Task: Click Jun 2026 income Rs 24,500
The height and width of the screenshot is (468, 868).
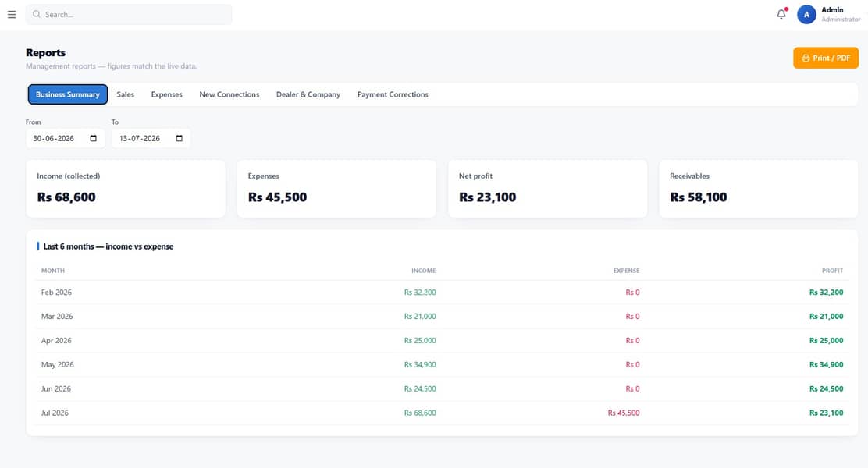Action: coord(420,389)
